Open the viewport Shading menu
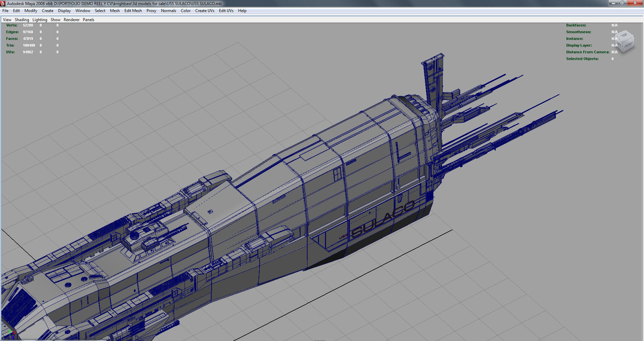The width and height of the screenshot is (644, 341). (x=22, y=20)
